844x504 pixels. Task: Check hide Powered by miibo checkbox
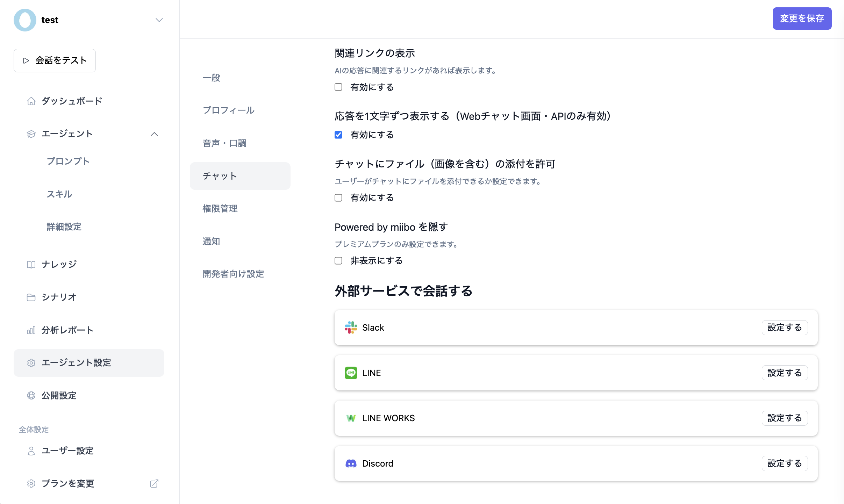click(x=338, y=261)
